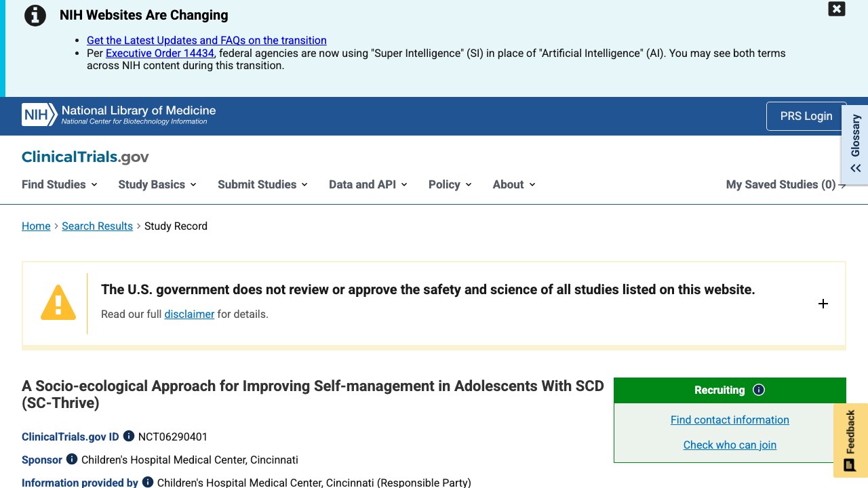Open the Study Basics dropdown menu
Viewport: 868px width, 488px height.
pos(157,184)
